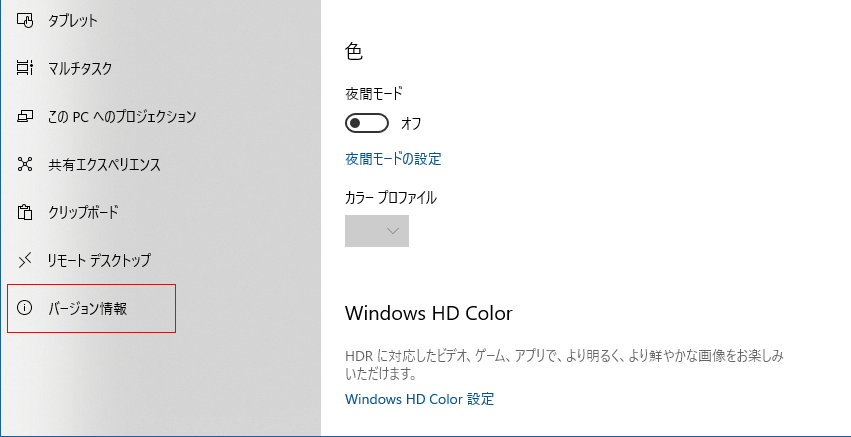Screen dimensions: 851x437
Task: Click the projection icon for この PC へのプロジェクション
Action: click(x=25, y=116)
